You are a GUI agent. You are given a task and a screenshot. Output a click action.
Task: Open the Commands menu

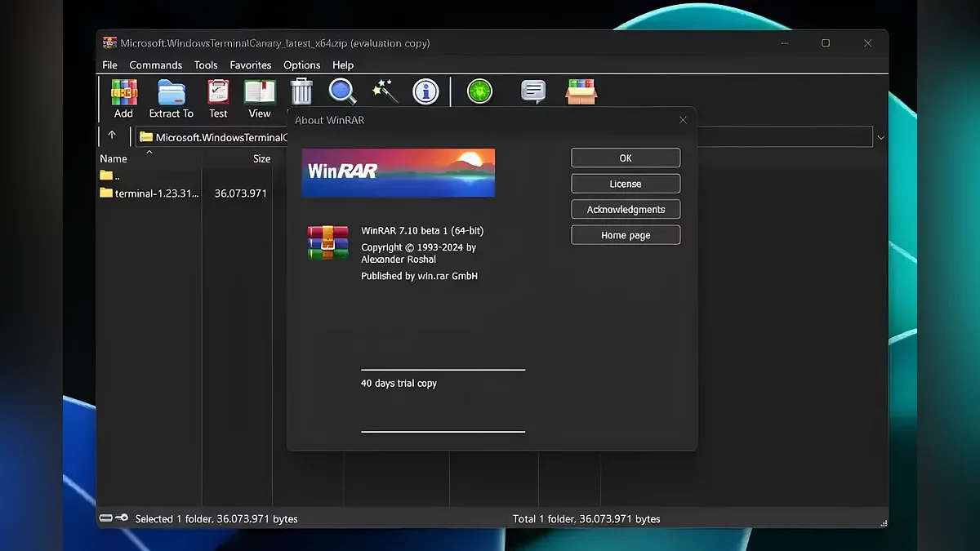click(x=155, y=65)
